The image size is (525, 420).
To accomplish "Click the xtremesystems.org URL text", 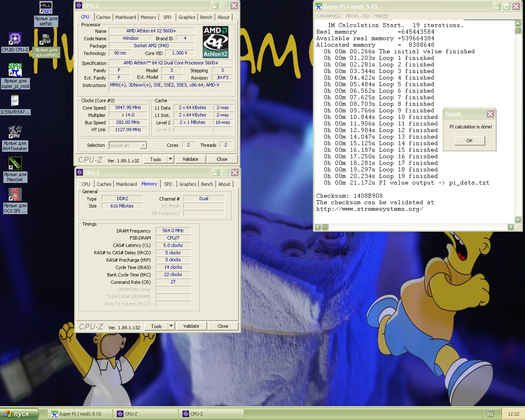I will click(x=370, y=209).
